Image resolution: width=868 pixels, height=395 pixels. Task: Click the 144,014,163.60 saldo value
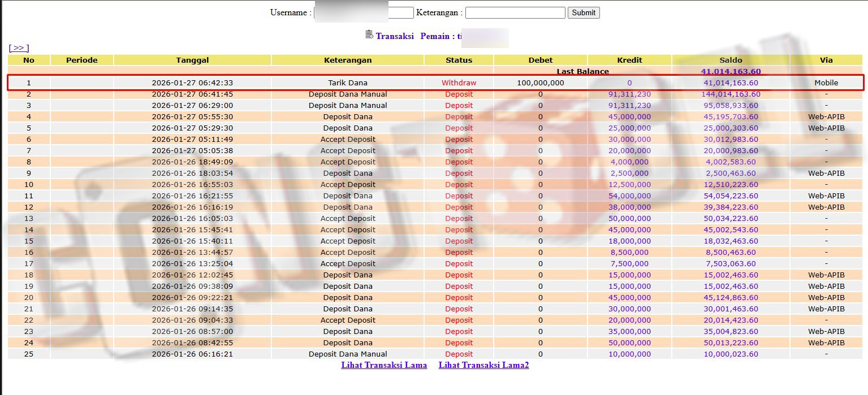(731, 94)
